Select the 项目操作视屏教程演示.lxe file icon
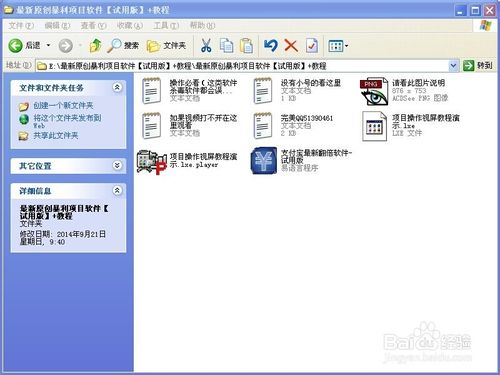Image resolution: width=500 pixels, height=375 pixels. 374,126
